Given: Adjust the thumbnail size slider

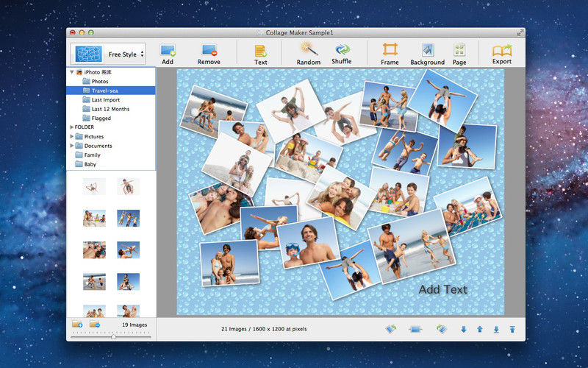Looking at the screenshot, I should pos(113,336).
